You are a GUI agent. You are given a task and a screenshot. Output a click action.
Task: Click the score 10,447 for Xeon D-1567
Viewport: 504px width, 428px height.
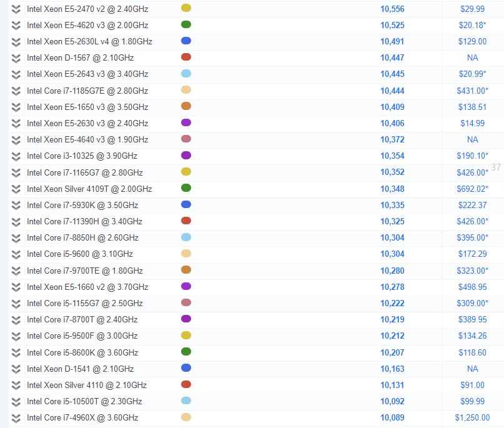pos(392,58)
